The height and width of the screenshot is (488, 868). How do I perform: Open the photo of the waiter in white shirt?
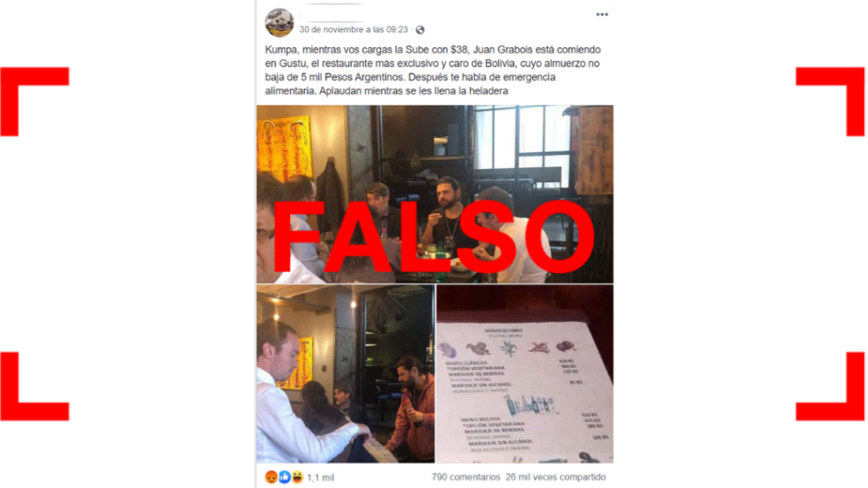coord(345,374)
